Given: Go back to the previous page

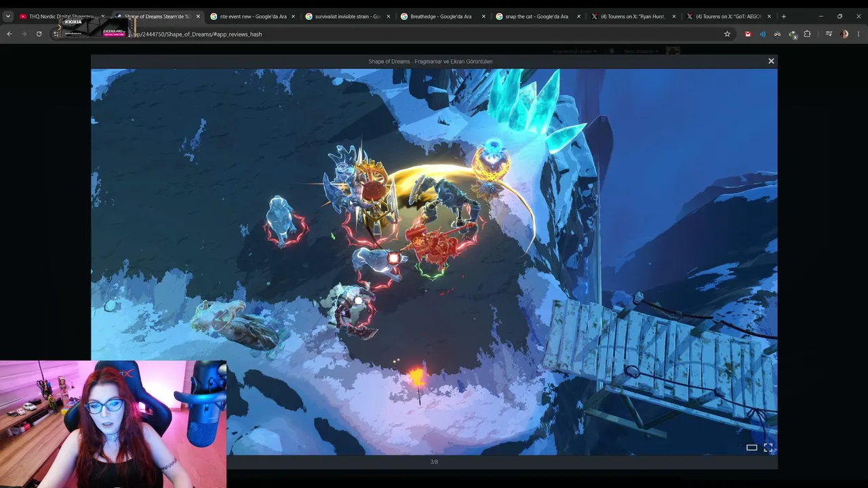Looking at the screenshot, I should (x=9, y=34).
